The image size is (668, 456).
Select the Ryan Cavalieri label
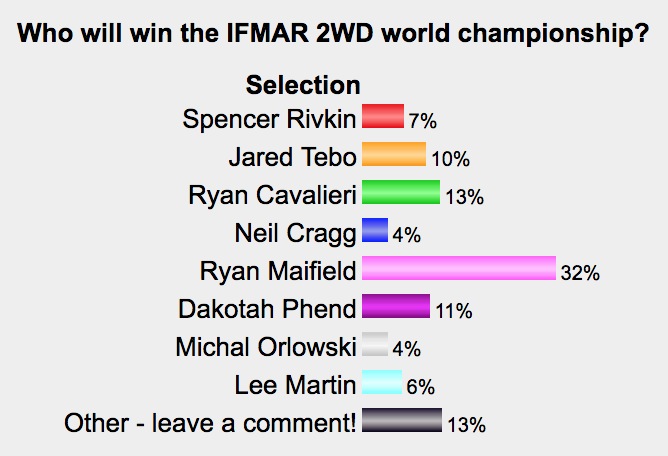272,196
